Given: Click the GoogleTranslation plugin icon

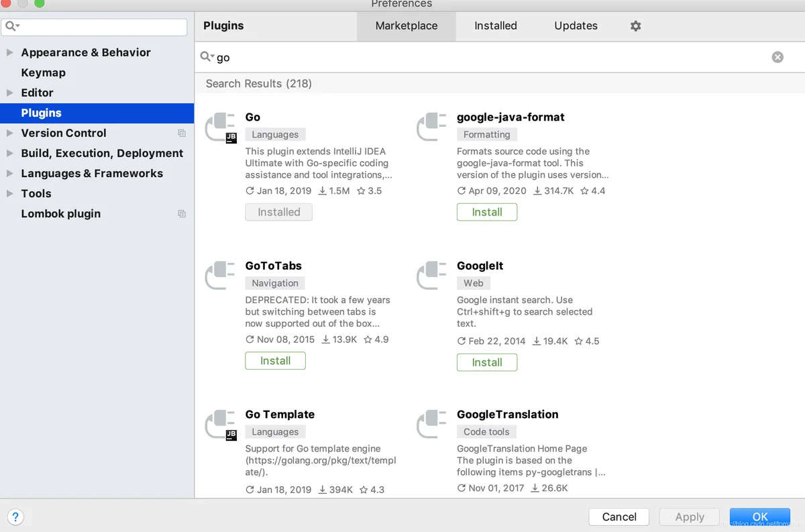Looking at the screenshot, I should click(433, 425).
